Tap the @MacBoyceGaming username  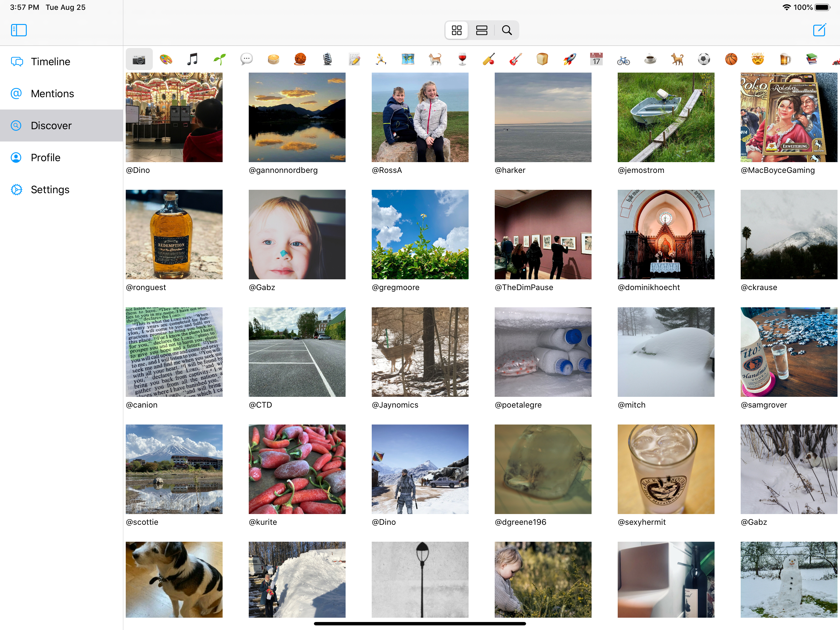click(x=777, y=170)
